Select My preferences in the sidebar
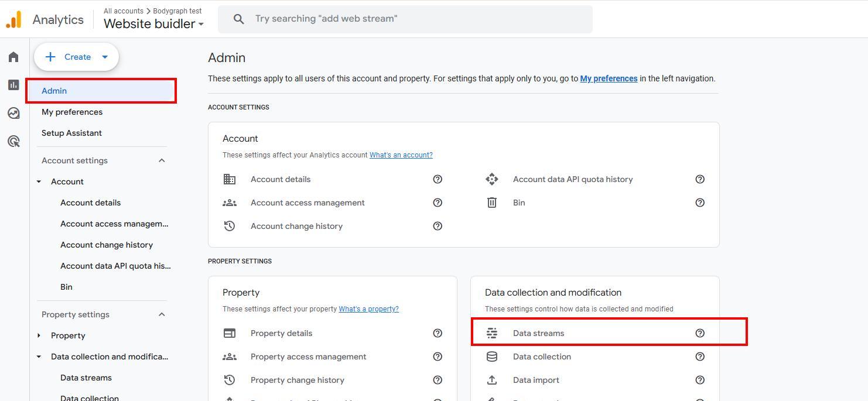 pyautogui.click(x=72, y=112)
